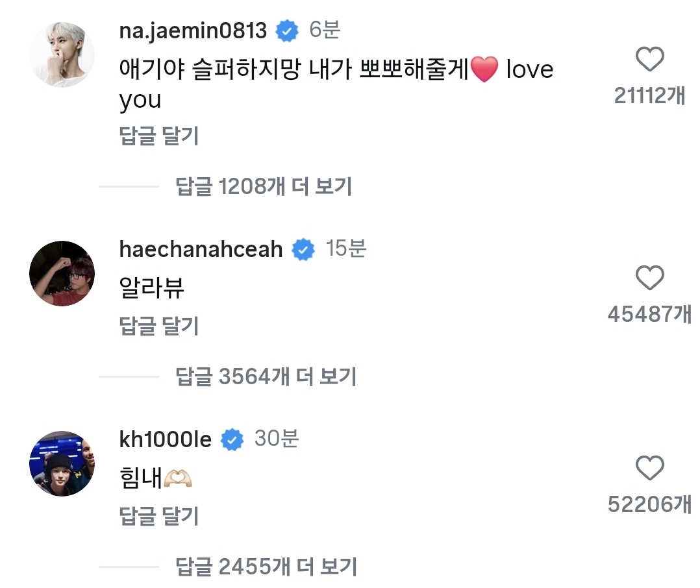Expand the 3564 more replies
Image resolution: width=700 pixels, height=588 pixels.
[266, 376]
